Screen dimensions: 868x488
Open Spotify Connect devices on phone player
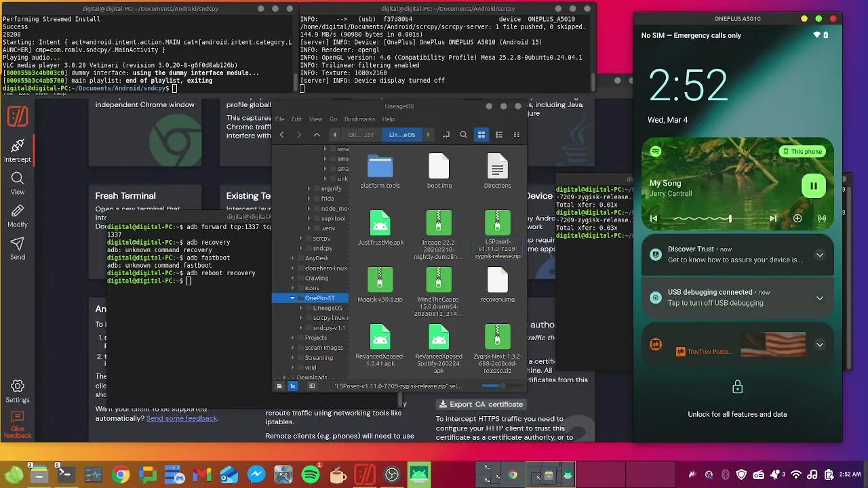(x=822, y=218)
